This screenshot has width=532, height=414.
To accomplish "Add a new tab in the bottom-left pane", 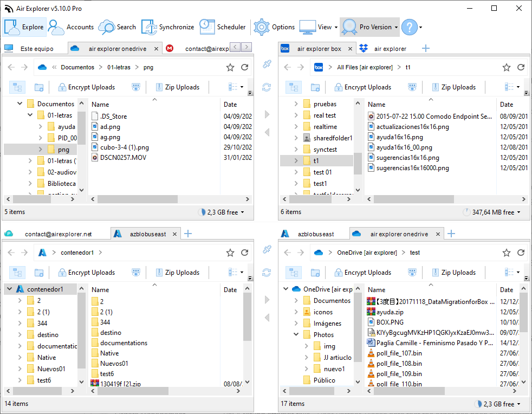I will 188,234.
